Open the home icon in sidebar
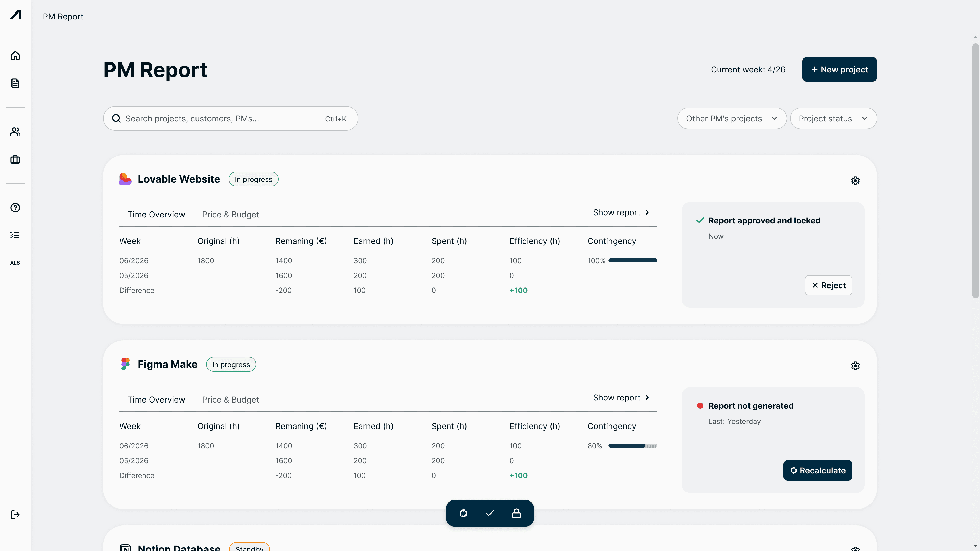The height and width of the screenshot is (551, 980). pos(15,56)
